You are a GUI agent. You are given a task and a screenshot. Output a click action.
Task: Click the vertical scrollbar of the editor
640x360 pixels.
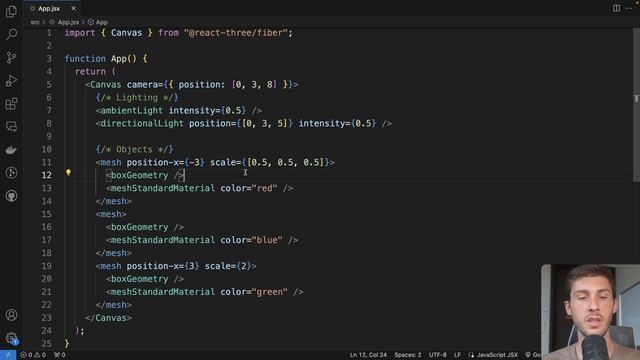coord(636,106)
